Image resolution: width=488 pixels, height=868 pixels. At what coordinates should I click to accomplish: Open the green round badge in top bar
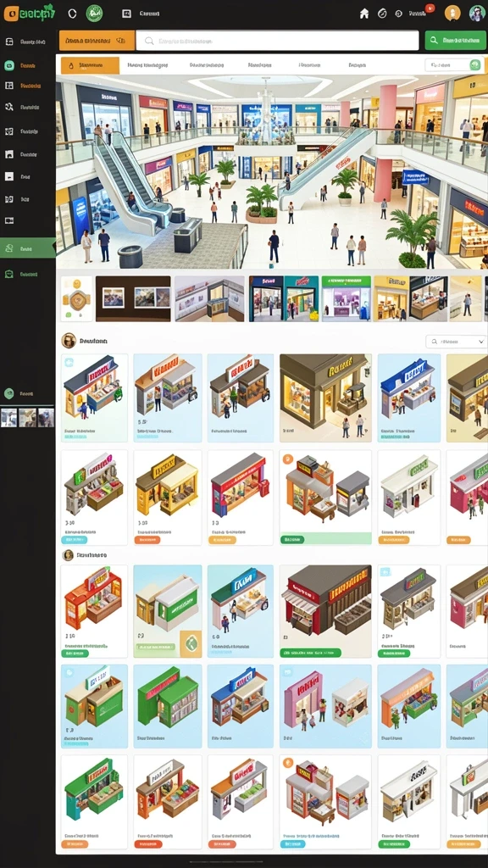point(94,14)
